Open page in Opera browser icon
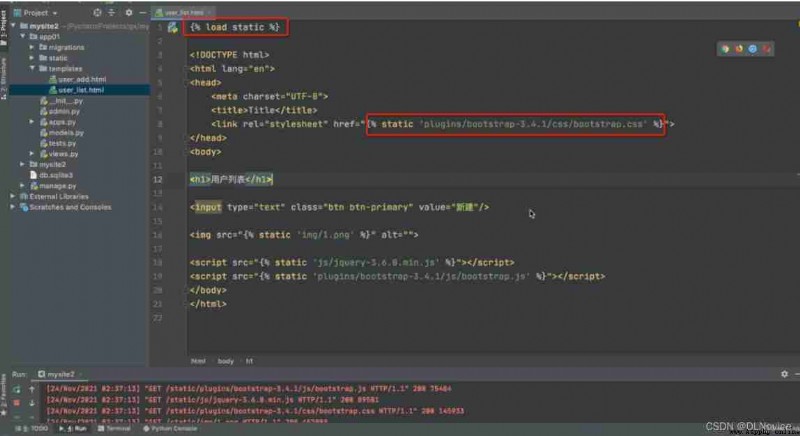This screenshot has width=800, height=436. pos(766,49)
